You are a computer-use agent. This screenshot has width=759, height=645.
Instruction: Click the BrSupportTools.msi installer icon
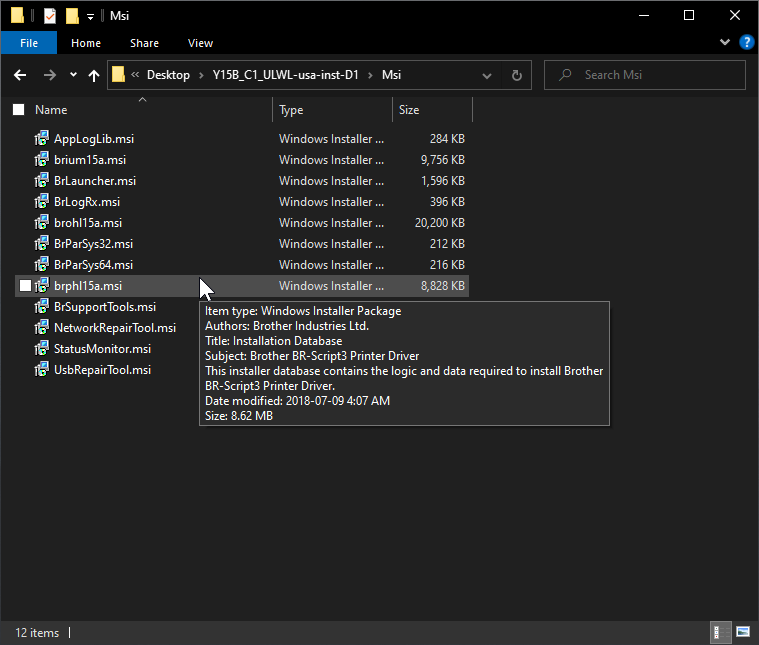pos(42,307)
